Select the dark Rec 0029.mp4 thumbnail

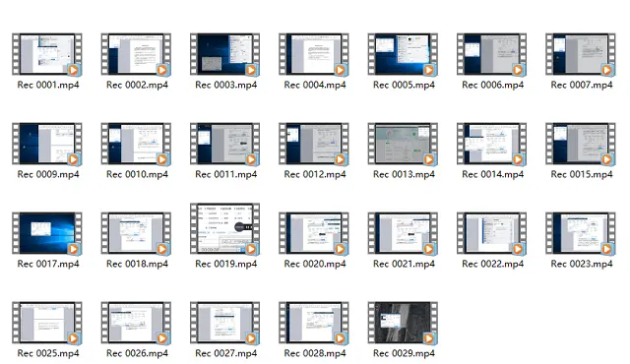point(403,323)
